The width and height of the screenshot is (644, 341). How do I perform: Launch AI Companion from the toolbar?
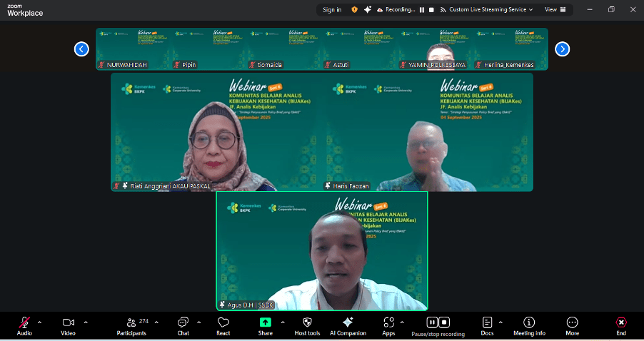pos(348,325)
